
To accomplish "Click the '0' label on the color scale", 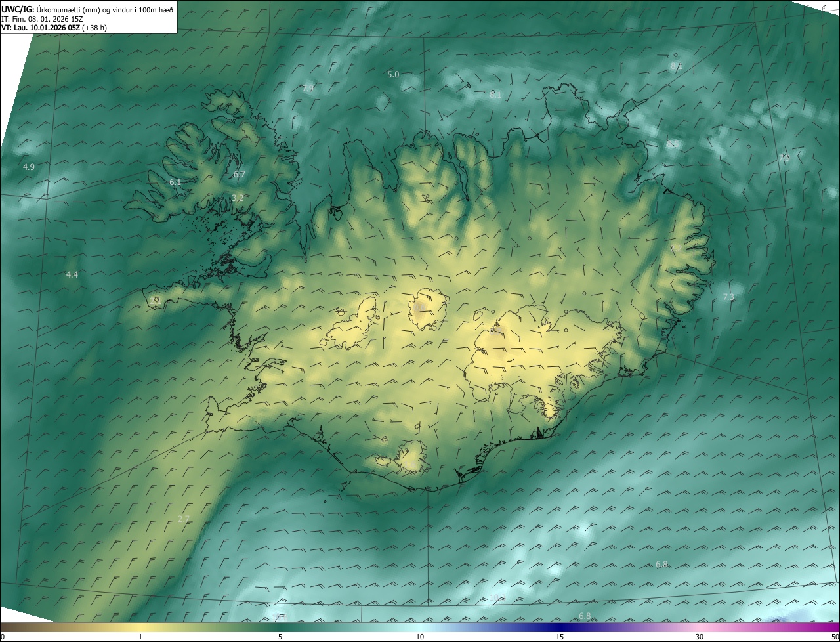I will coord(3,637).
